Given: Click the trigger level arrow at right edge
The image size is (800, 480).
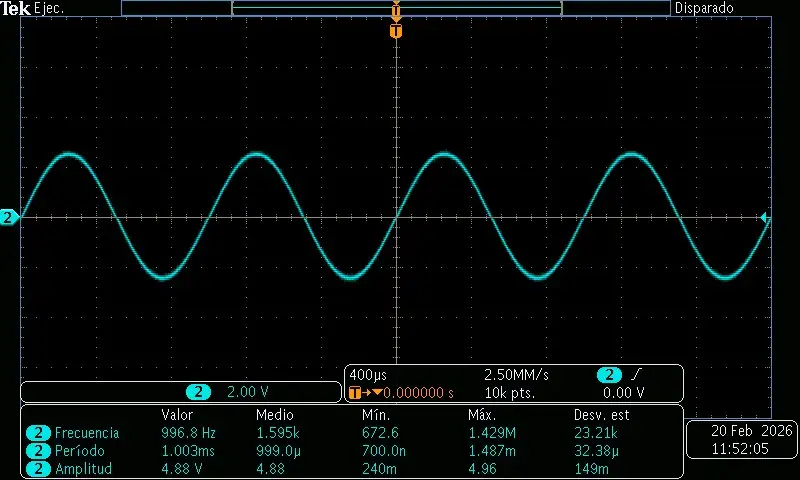Looking at the screenshot, I should point(764,218).
